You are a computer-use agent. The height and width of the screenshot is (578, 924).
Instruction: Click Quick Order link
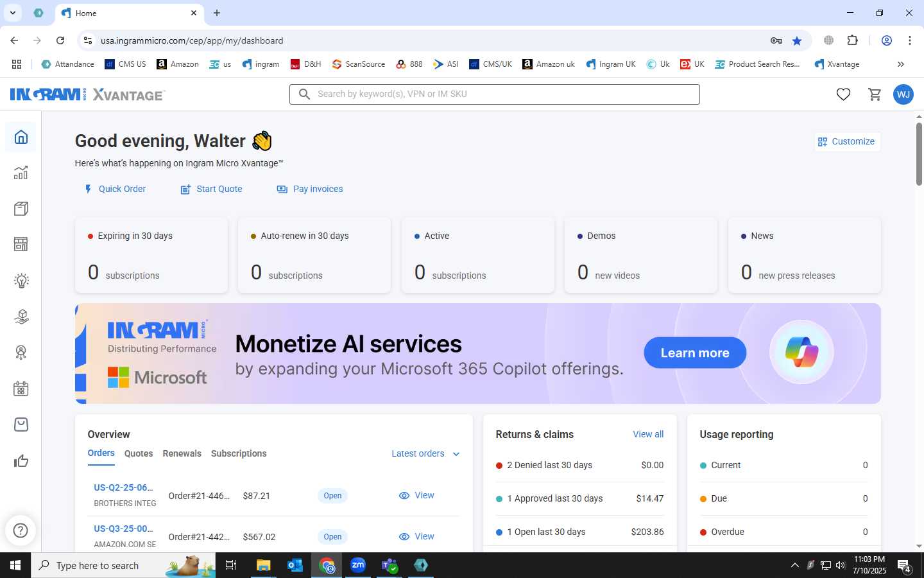pos(115,189)
